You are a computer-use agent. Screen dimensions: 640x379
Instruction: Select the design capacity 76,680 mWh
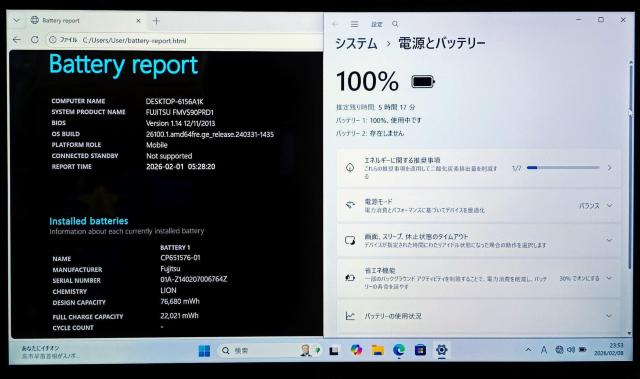click(180, 301)
